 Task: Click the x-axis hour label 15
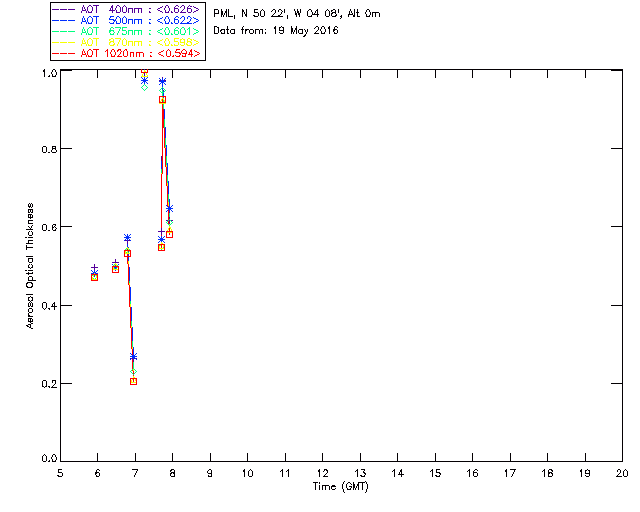tap(435, 473)
